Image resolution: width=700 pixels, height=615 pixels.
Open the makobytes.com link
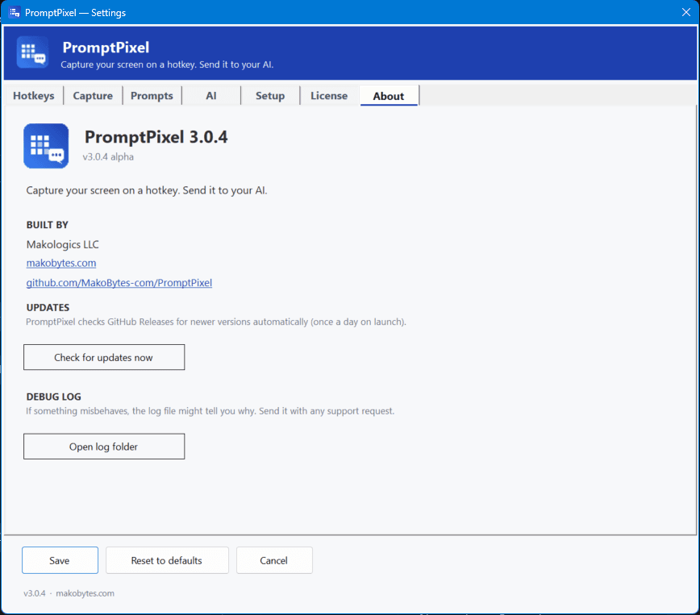[x=61, y=263]
